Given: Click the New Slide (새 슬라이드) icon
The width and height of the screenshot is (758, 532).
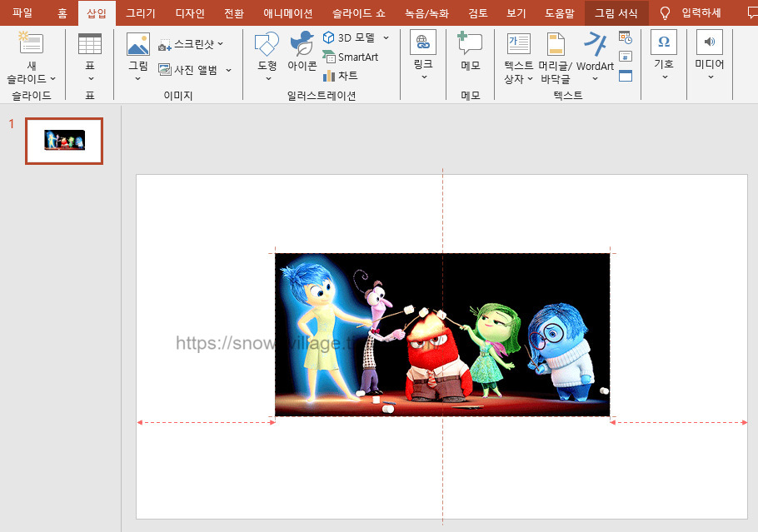Looking at the screenshot, I should pos(31,42).
